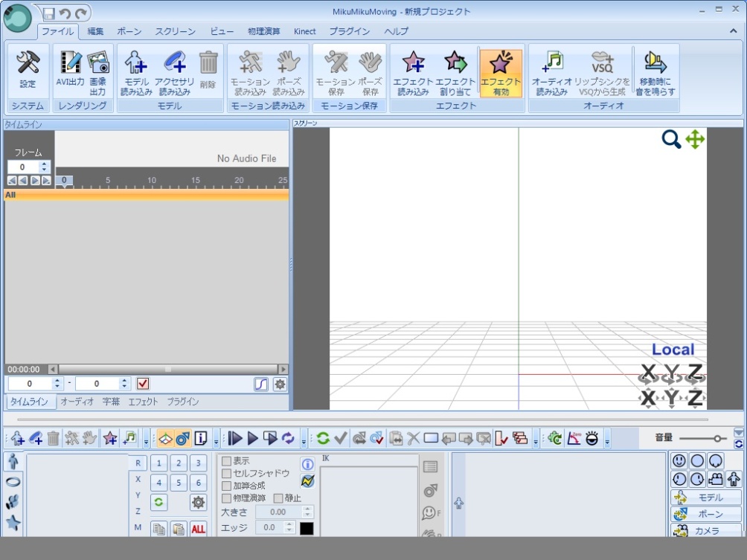Toggle エフェクト有効 in the ribbon
This screenshot has width=747, height=560.
tap(500, 71)
